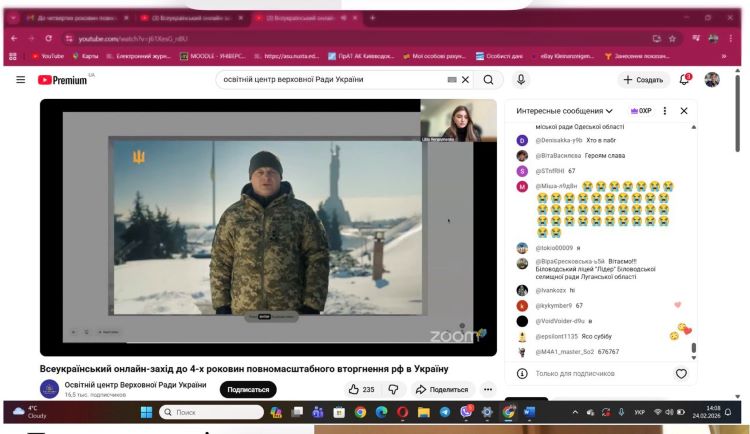The image size is (750, 434).
Task: Click @ВітаВасилєва Героям слава message
Action: click(571, 156)
